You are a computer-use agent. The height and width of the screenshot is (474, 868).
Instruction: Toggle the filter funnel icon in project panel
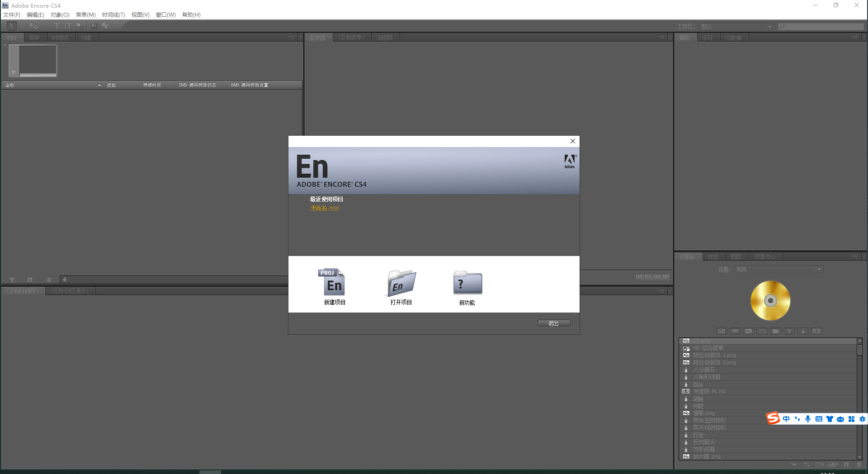[12, 280]
